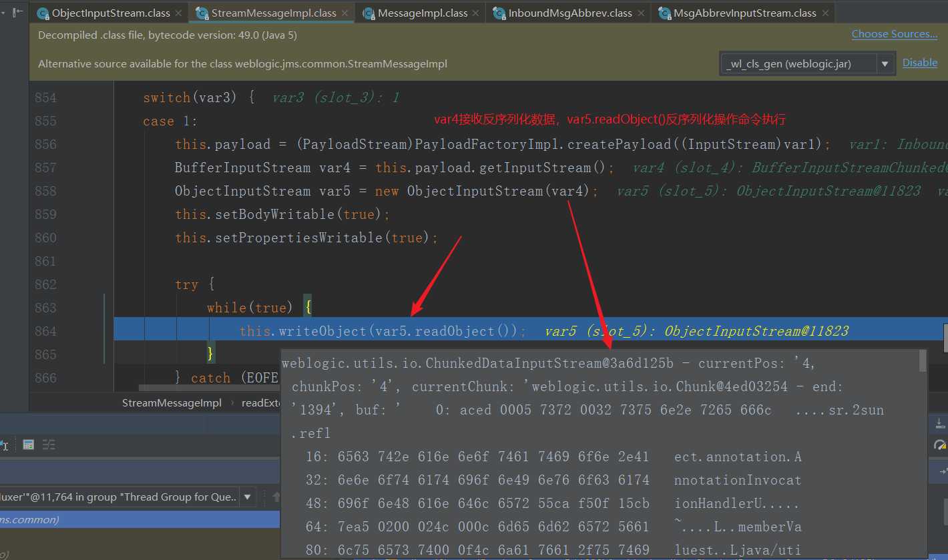The width and height of the screenshot is (948, 560).
Task: Click the Disable link
Action: coord(920,63)
